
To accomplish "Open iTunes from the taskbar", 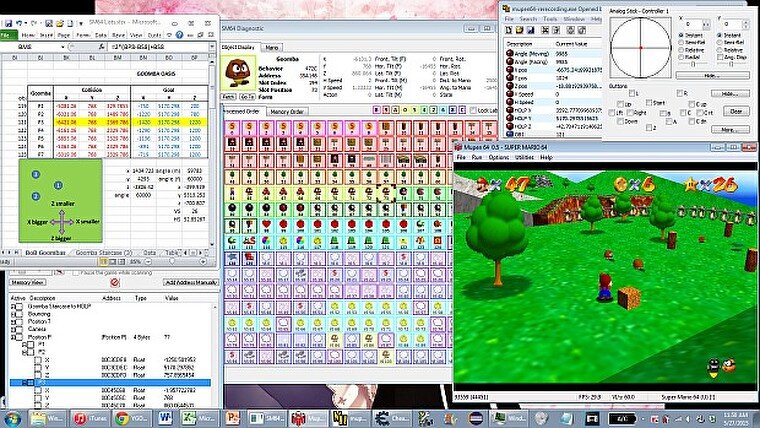I will (90, 418).
